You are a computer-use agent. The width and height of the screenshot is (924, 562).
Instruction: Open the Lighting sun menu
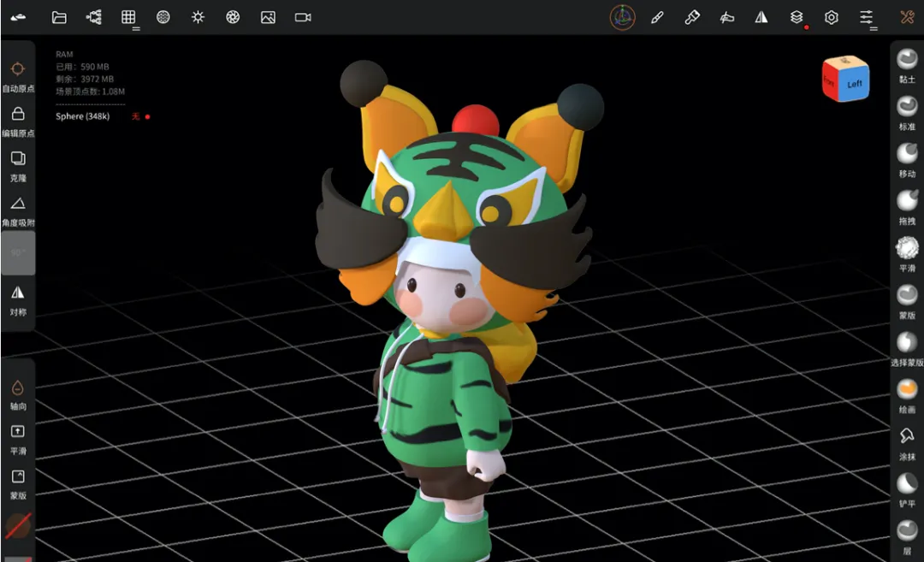[198, 17]
